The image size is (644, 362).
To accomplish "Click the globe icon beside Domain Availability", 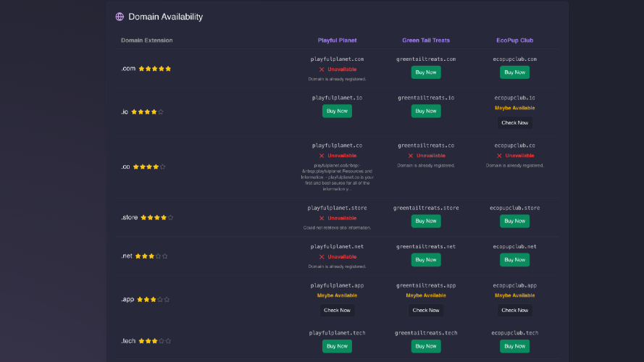I will point(120,17).
